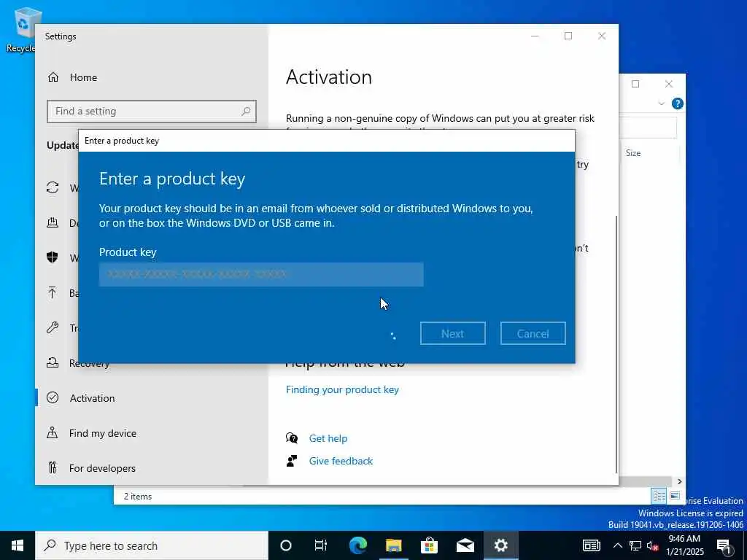Click the Get help chat icon
Viewport: 747px width, 560px height.
(292, 437)
